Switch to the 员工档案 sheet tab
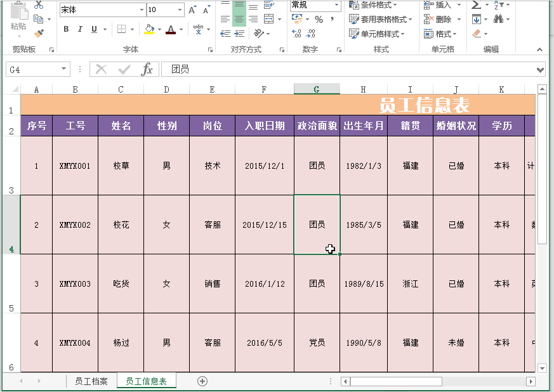 [x=91, y=381]
